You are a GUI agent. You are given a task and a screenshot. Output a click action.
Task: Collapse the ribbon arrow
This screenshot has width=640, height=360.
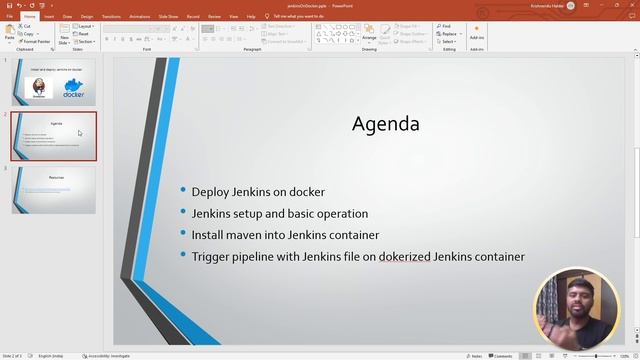(x=635, y=49)
